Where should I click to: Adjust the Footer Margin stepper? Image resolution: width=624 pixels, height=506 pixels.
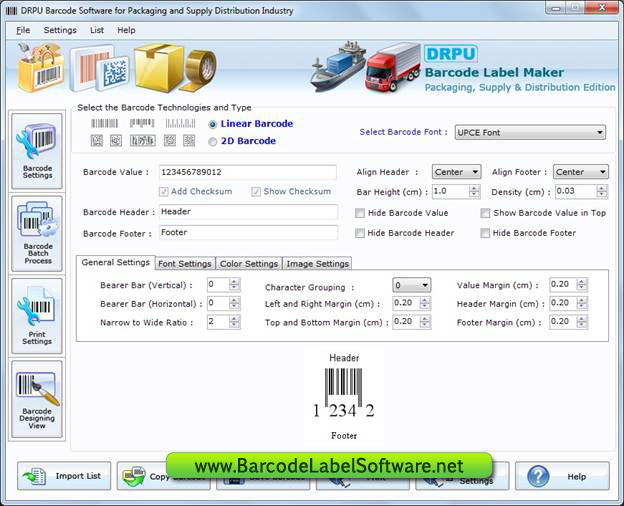coord(581,322)
